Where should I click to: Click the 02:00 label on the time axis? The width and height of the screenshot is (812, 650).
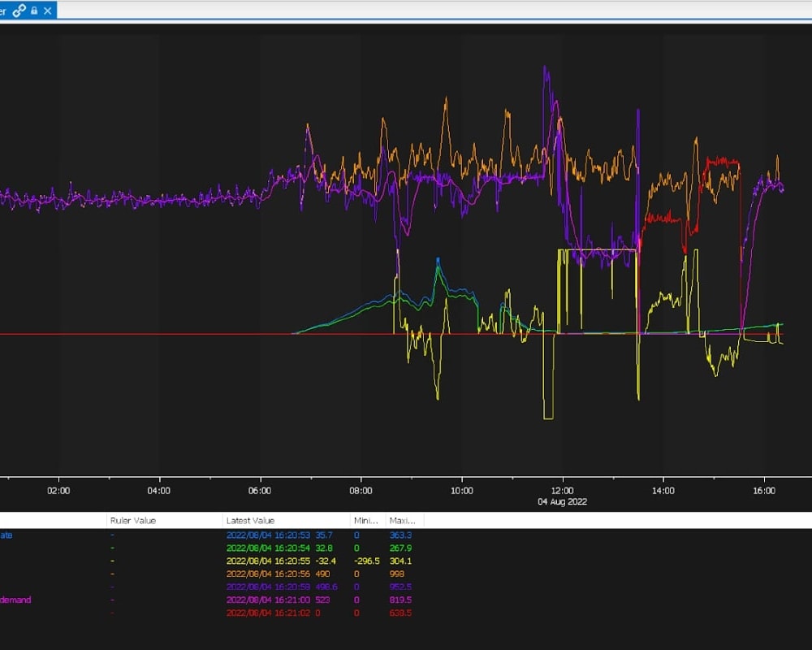(58, 491)
